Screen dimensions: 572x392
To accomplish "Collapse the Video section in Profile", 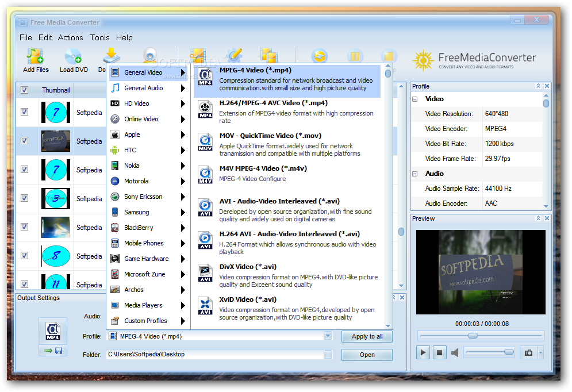I will coord(415,99).
